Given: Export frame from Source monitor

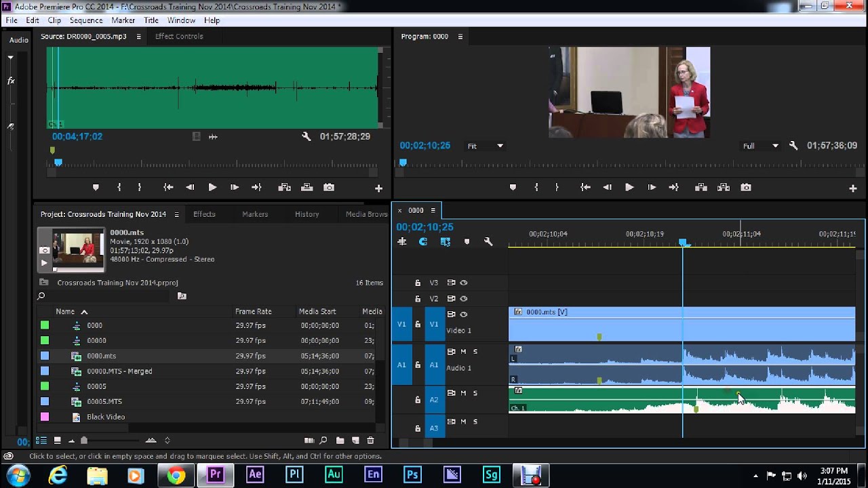Looking at the screenshot, I should point(329,188).
